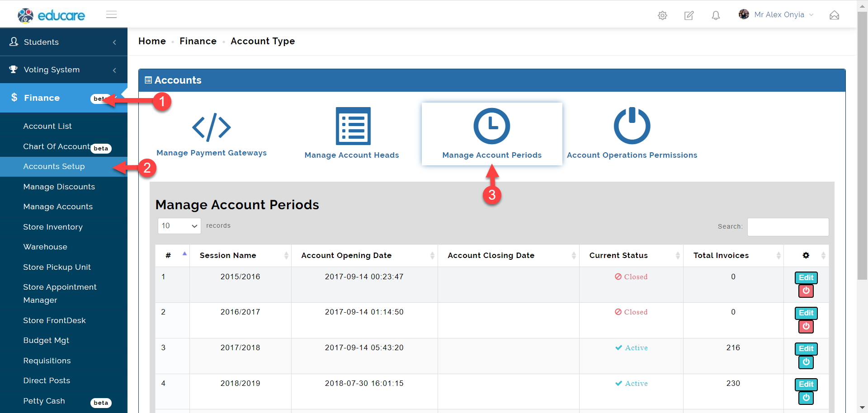Image resolution: width=868 pixels, height=413 pixels.
Task: Expand the Students menu chevron
Action: point(114,42)
